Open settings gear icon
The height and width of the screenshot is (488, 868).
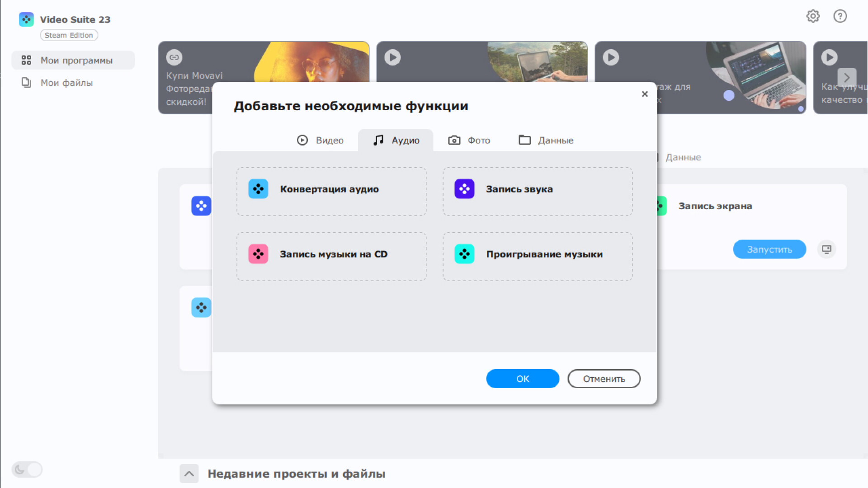point(813,16)
